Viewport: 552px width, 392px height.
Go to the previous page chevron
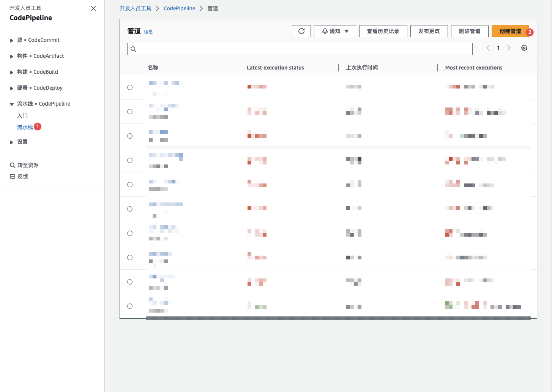point(488,48)
